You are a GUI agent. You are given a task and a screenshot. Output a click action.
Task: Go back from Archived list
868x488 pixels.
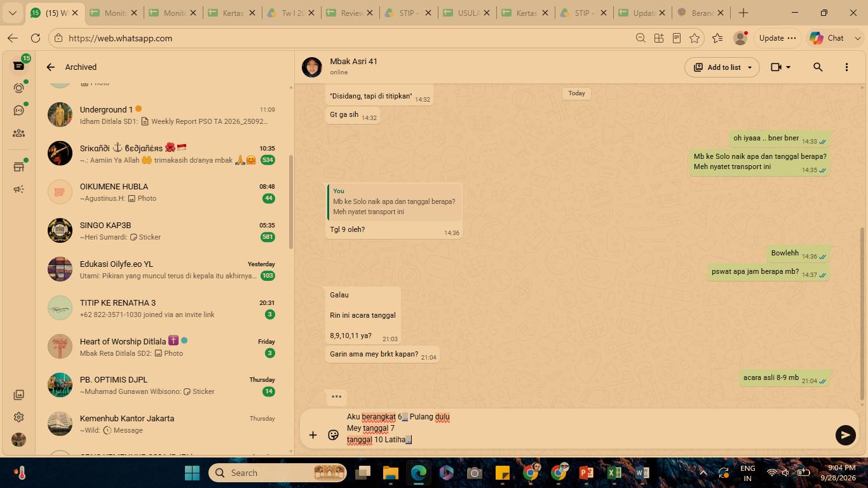point(50,67)
